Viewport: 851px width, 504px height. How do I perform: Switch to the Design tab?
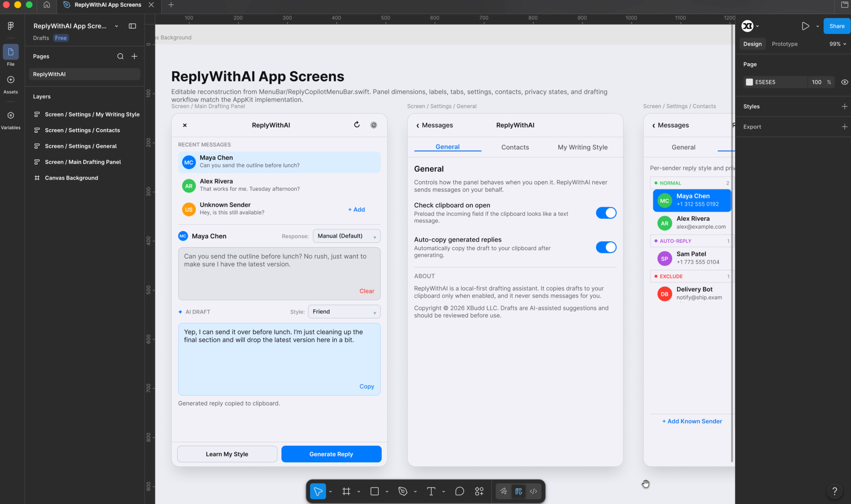[752, 44]
